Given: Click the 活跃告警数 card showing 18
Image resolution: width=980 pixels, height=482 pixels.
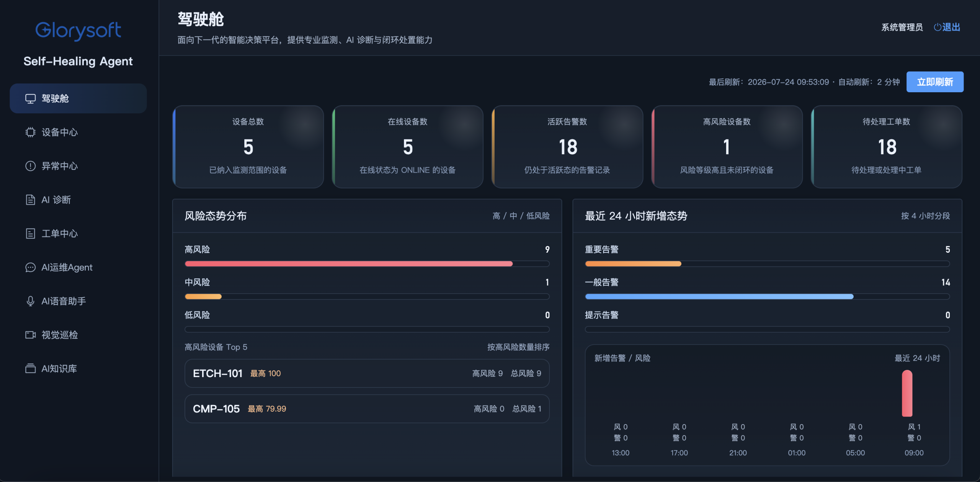Looking at the screenshot, I should pos(567,147).
